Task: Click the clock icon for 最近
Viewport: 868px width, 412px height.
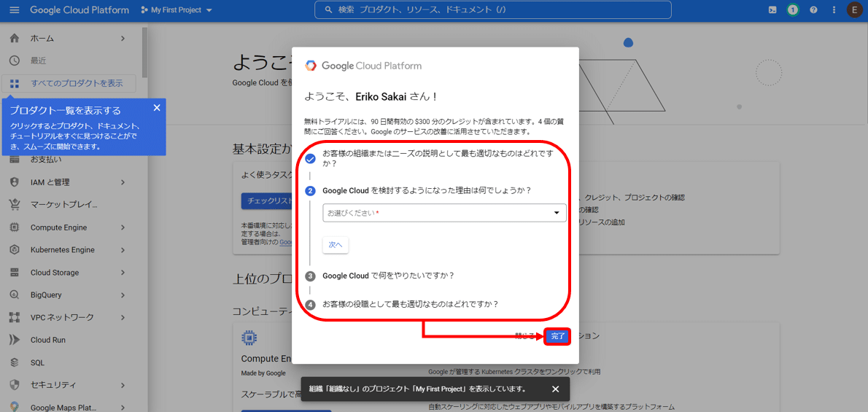Action: tap(15, 61)
